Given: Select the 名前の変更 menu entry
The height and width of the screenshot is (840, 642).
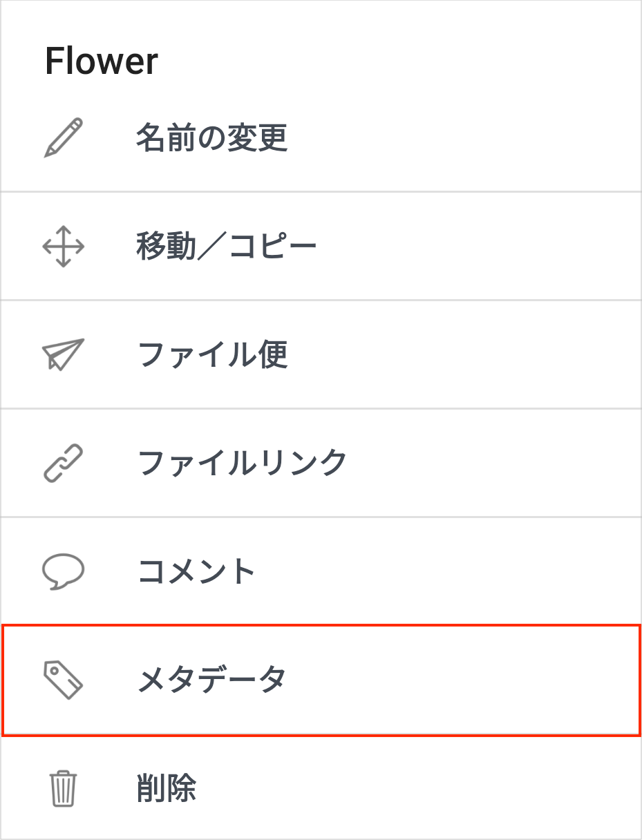Looking at the screenshot, I should (211, 137).
